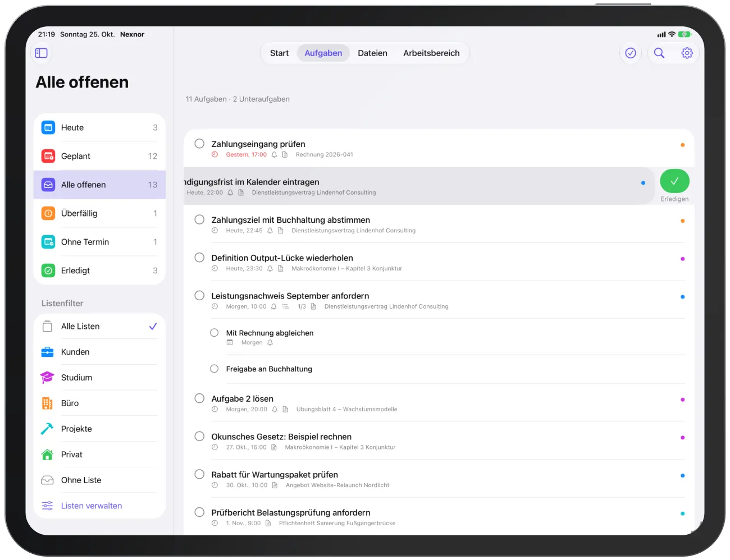The width and height of the screenshot is (730, 560).
Task: Choose the Studium graduation cap icon
Action: click(47, 378)
